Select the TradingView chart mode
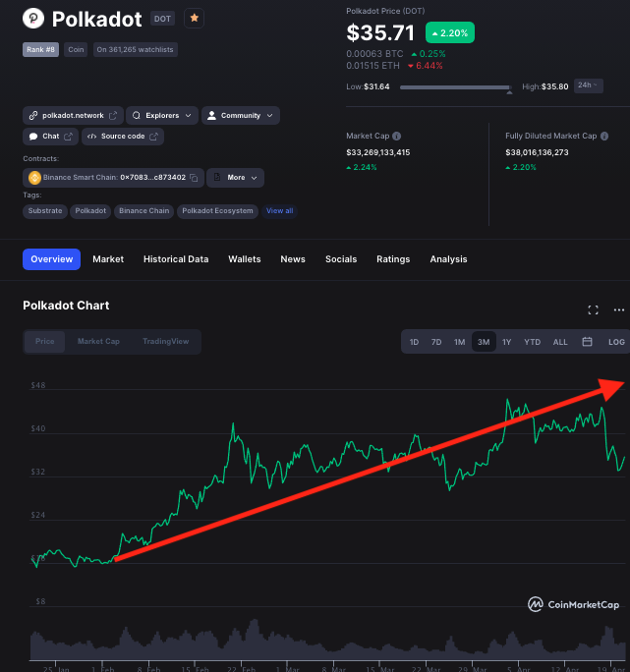The height and width of the screenshot is (672, 630). [x=166, y=342]
